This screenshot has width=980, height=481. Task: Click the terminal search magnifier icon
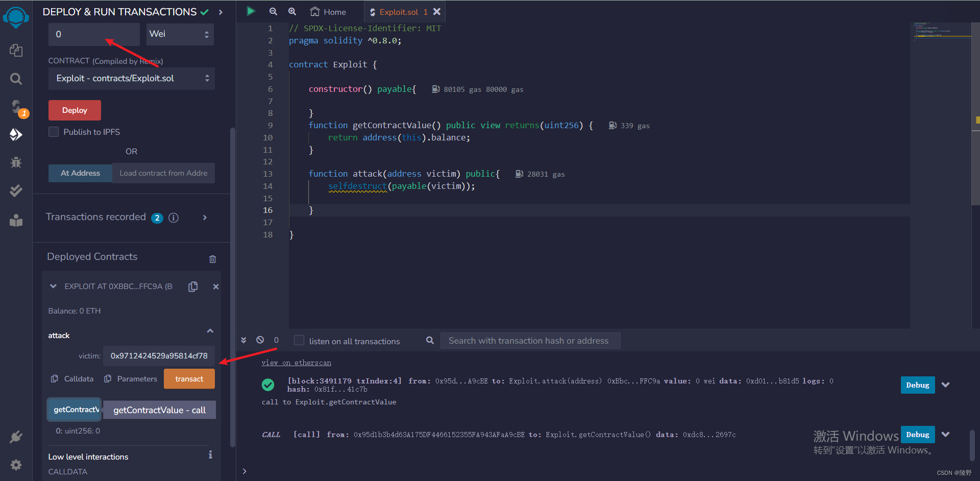[x=430, y=340]
